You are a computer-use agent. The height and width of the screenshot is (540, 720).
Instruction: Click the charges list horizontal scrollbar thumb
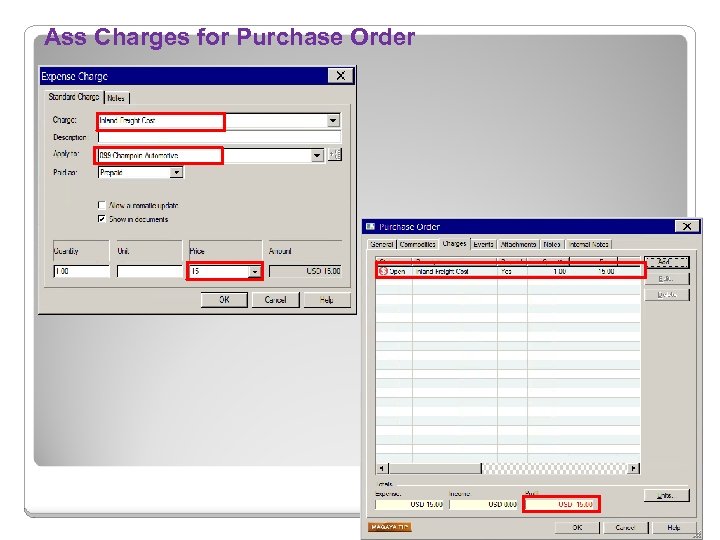point(435,468)
